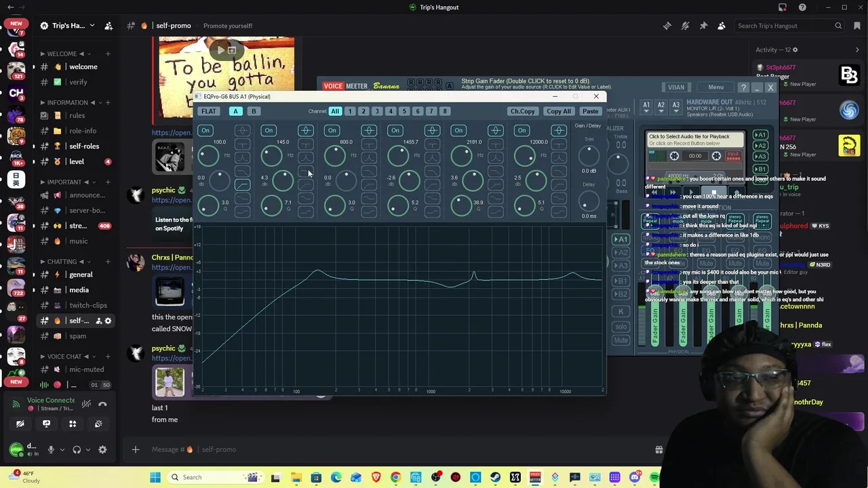Select bell filter shape for 145.0 Hz band
The width and height of the screenshot is (868, 488).
[305, 130]
